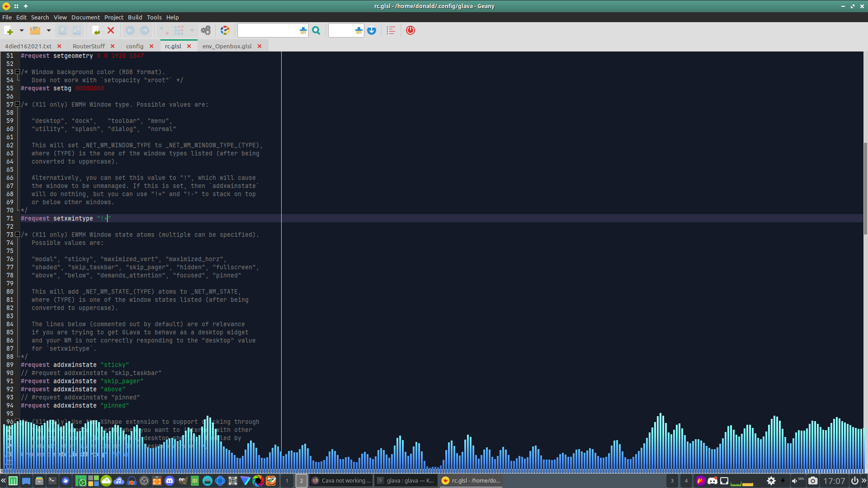This screenshot has width=868, height=488.
Task: Click the toolbar search text field
Action: [x=268, y=30]
